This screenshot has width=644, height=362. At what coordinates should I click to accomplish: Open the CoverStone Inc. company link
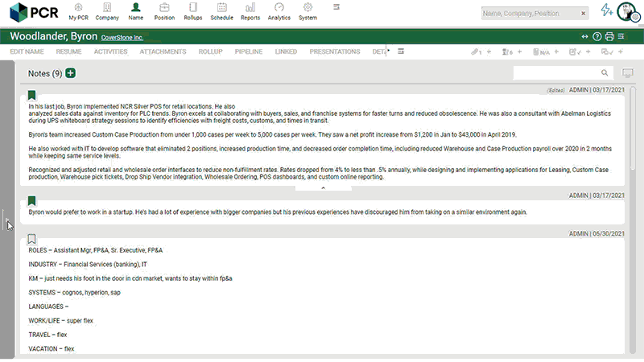pyautogui.click(x=122, y=38)
